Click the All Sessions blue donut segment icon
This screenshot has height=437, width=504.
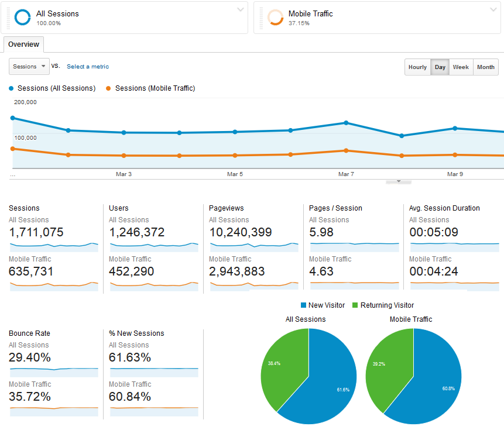22,18
